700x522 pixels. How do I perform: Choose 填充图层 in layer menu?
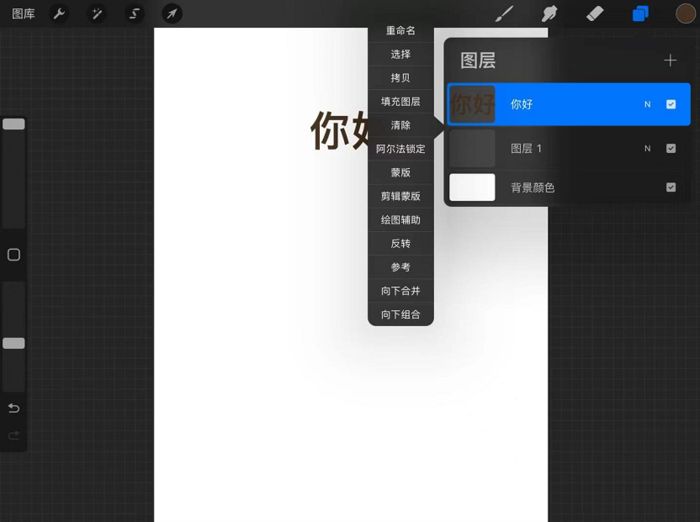click(400, 102)
